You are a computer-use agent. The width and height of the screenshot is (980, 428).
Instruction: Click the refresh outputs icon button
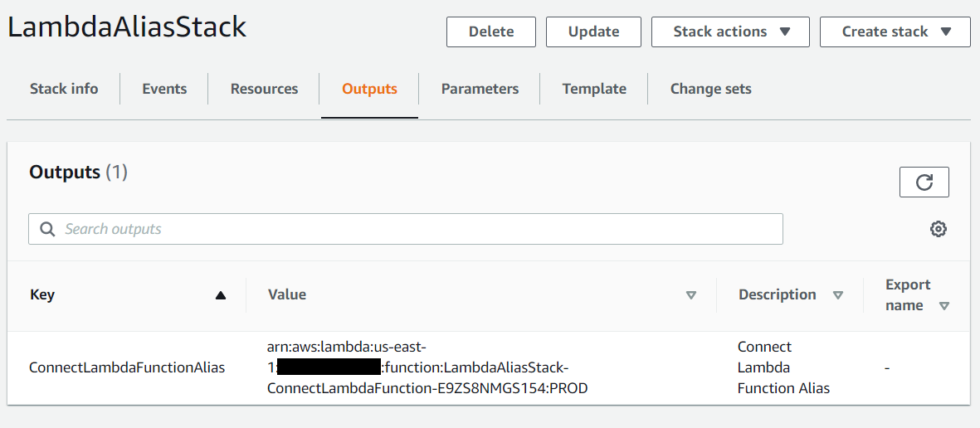924,182
